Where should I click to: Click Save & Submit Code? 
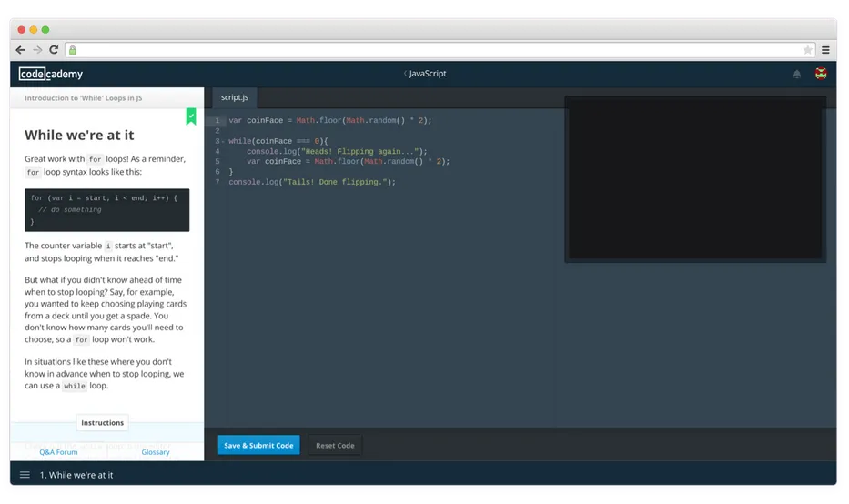[x=258, y=445]
